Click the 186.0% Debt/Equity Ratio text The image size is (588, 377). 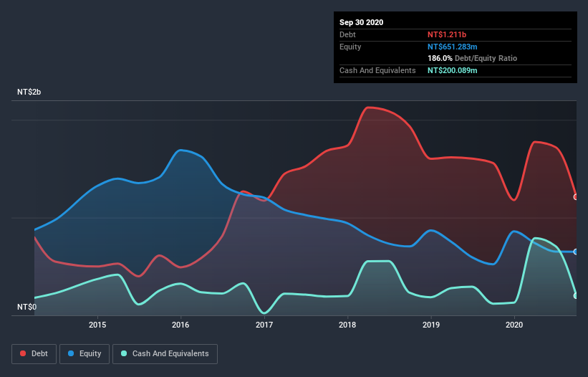tap(472, 58)
